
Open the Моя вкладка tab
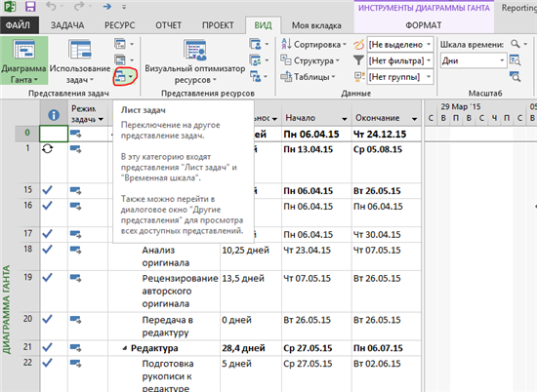point(316,25)
